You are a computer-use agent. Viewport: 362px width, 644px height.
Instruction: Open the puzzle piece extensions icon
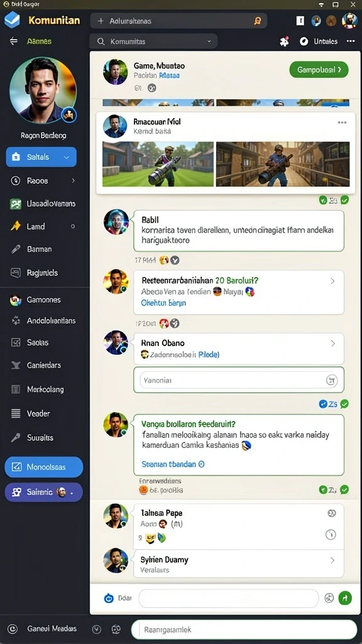pyautogui.click(x=284, y=41)
